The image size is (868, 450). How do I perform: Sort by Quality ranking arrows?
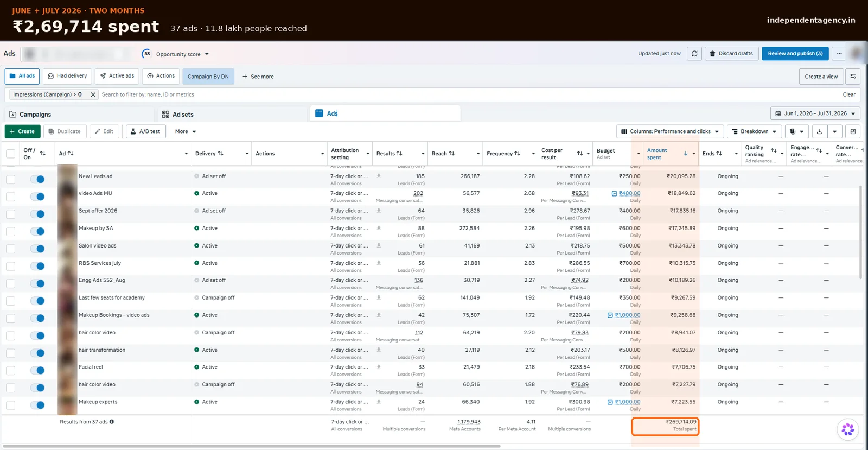click(774, 150)
